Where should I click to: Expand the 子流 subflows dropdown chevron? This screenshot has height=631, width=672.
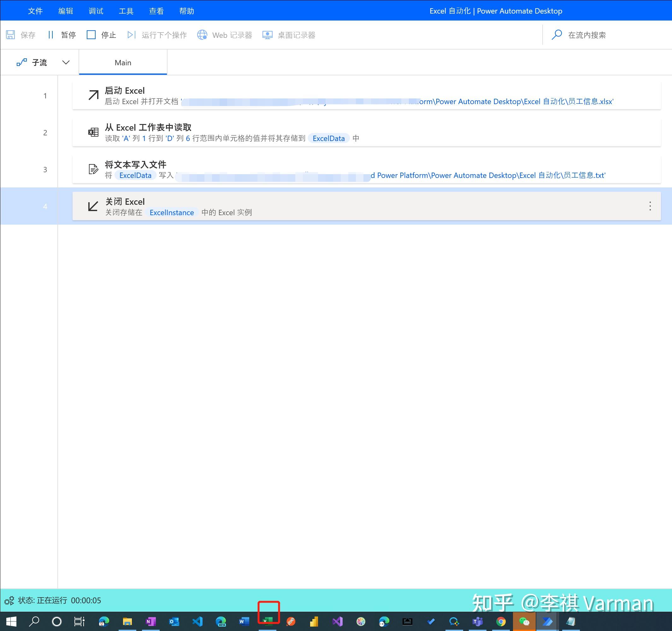click(x=66, y=62)
